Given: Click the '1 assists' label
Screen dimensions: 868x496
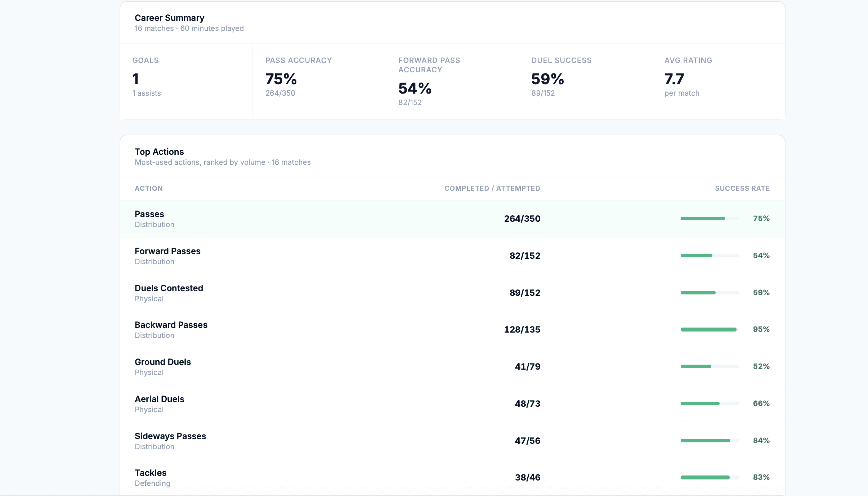Looking at the screenshot, I should [147, 93].
